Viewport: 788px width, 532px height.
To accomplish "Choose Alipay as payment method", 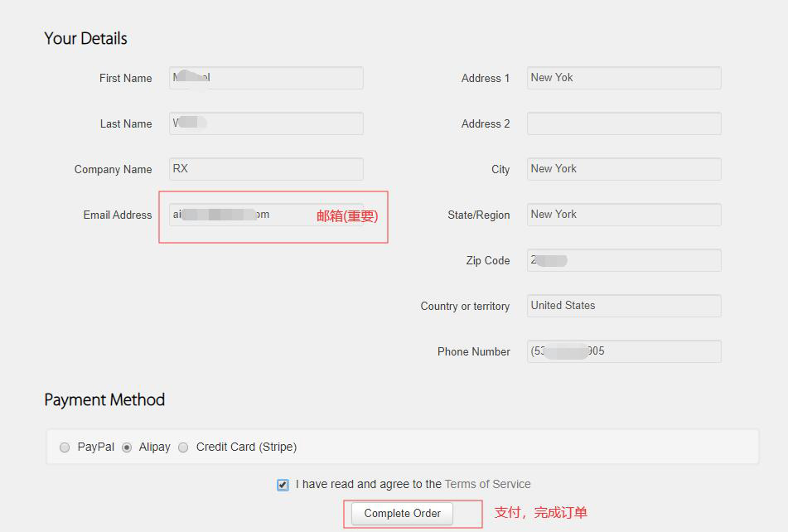I will pos(127,447).
